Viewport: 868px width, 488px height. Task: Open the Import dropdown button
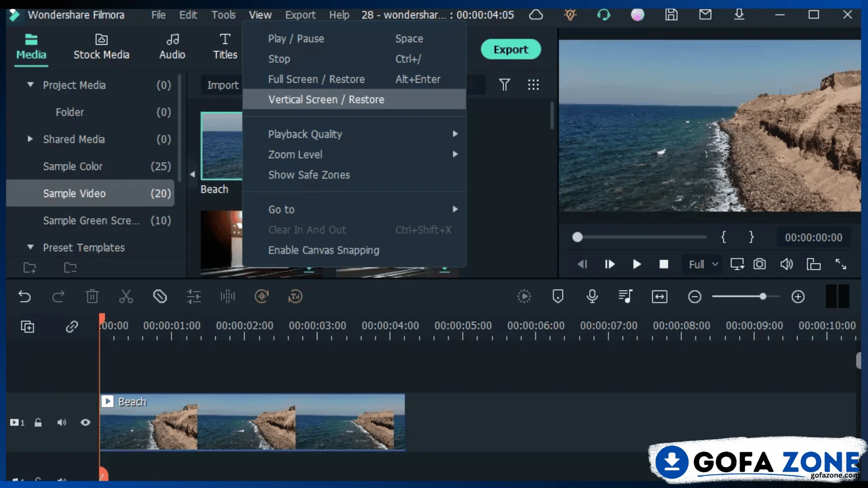point(222,85)
